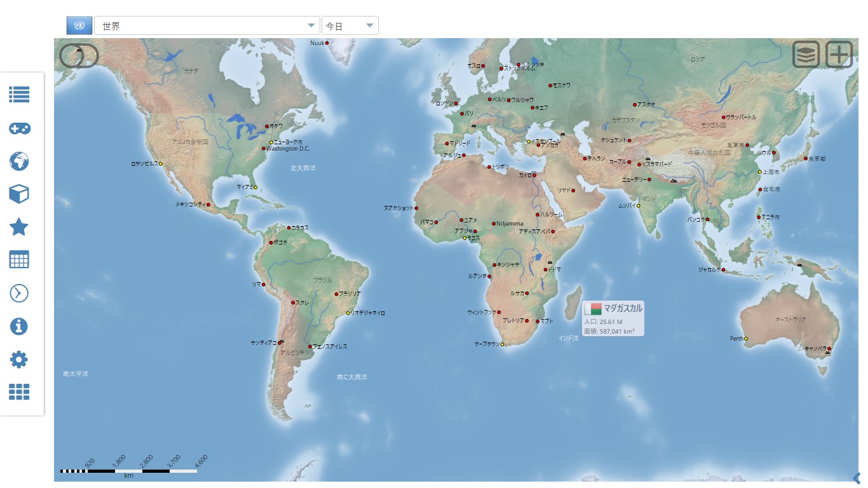Viewport: 868px width, 488px height.
Task: Open the list panel at the sidebar top
Action: [x=19, y=95]
